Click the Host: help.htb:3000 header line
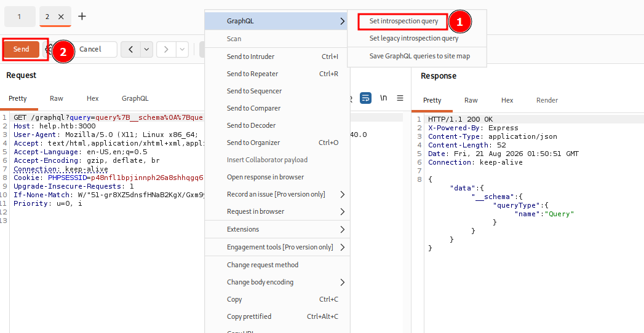The height and width of the screenshot is (333, 644). [x=55, y=127]
